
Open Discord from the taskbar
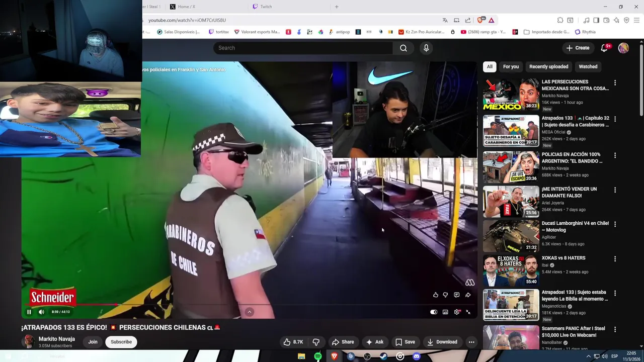coord(417,356)
